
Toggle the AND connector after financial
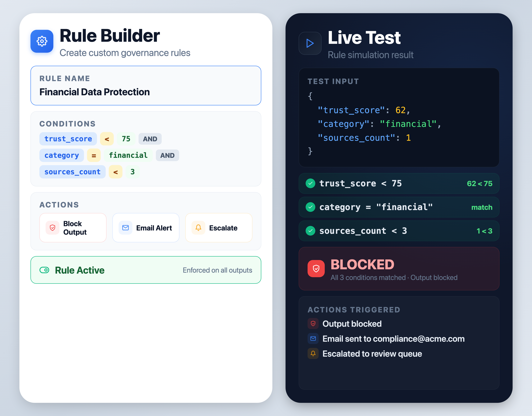coord(167,156)
